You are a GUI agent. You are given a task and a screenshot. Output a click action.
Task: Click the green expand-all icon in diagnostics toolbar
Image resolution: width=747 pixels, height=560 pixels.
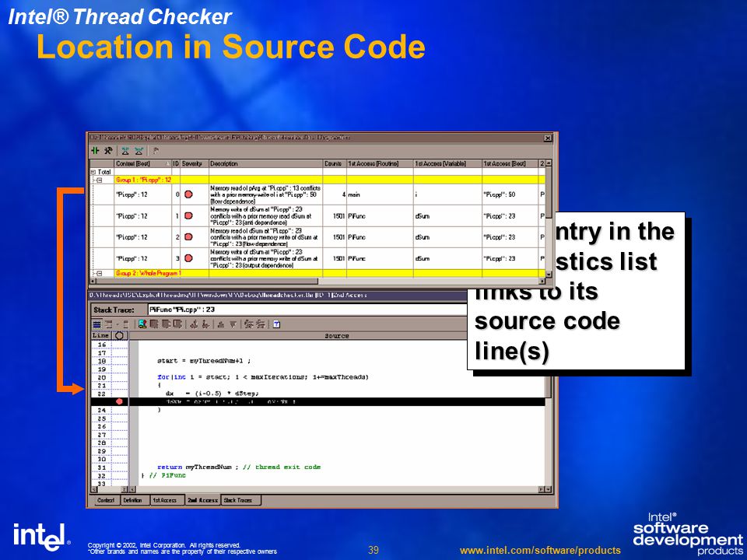(95, 150)
